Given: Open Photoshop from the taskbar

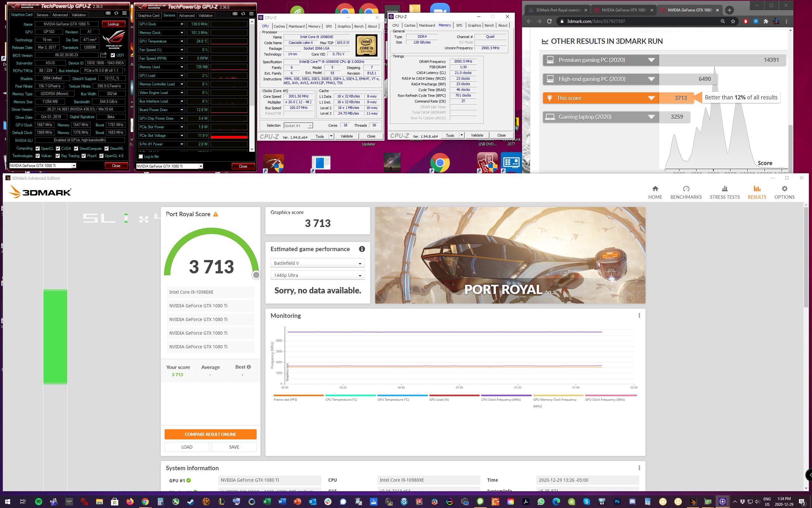Looking at the screenshot, I should point(617,502).
